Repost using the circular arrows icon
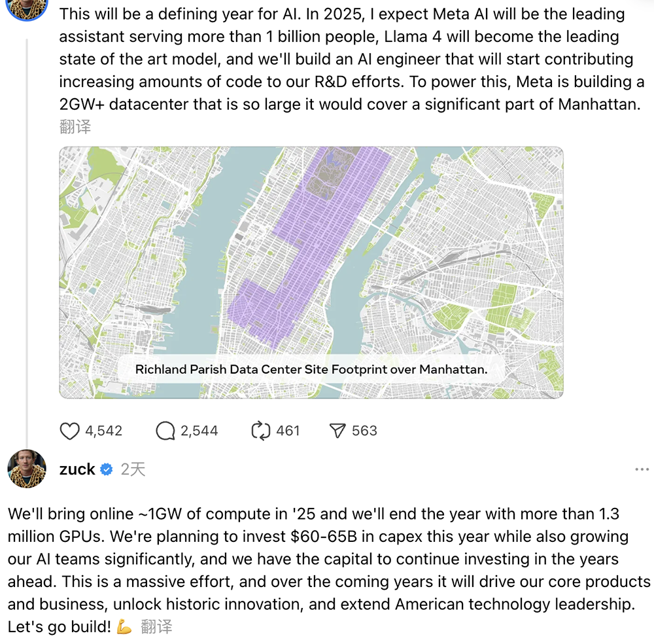 tap(260, 431)
